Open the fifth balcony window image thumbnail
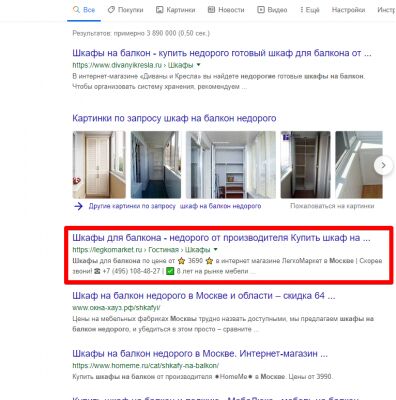This screenshot has width=396, height=400. [x=359, y=165]
